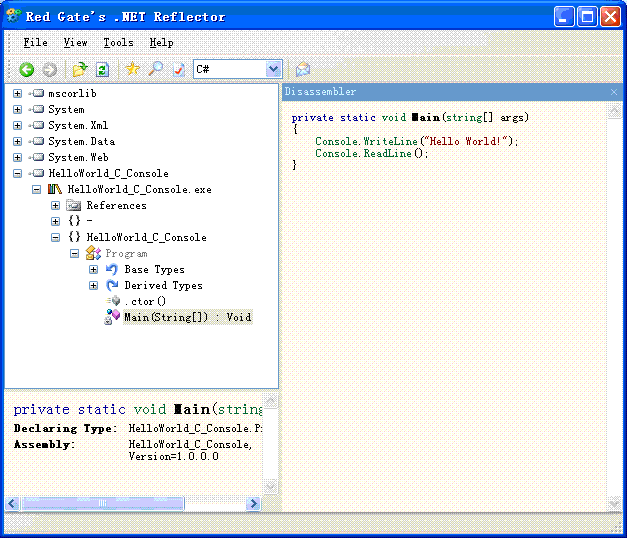Click the Derived Types arrow icon

click(x=112, y=285)
